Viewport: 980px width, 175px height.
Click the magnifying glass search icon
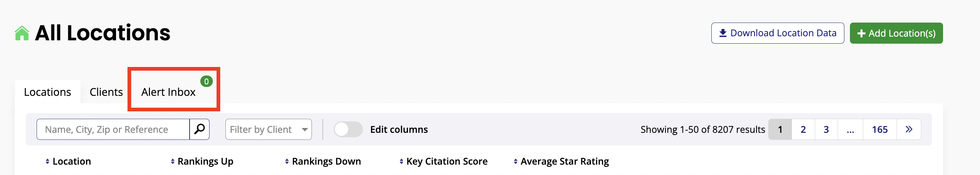pyautogui.click(x=199, y=129)
